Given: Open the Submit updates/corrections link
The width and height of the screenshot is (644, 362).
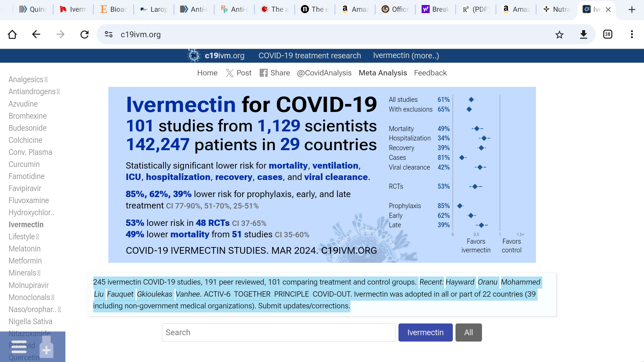Looking at the screenshot, I should tap(303, 306).
